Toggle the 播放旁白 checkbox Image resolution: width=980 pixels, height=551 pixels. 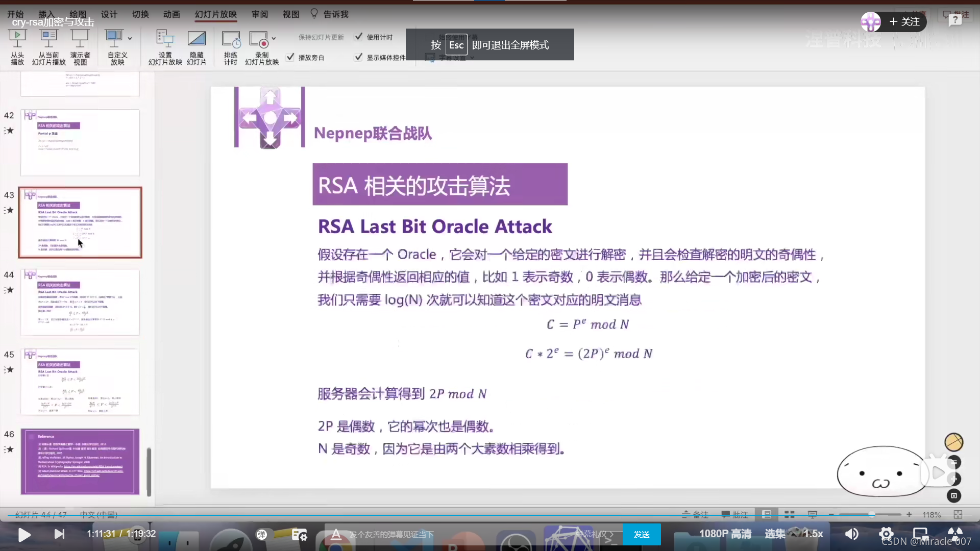click(x=290, y=57)
